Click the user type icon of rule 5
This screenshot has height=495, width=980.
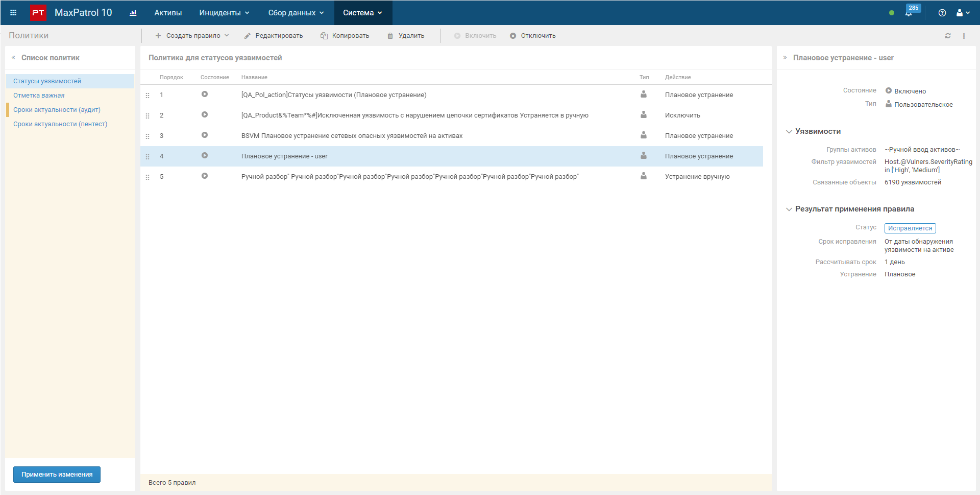click(644, 176)
